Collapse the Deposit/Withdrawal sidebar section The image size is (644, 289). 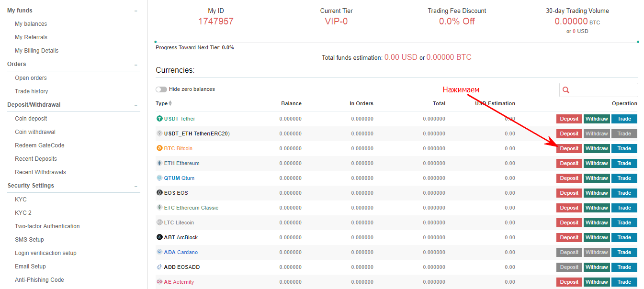[x=136, y=105]
